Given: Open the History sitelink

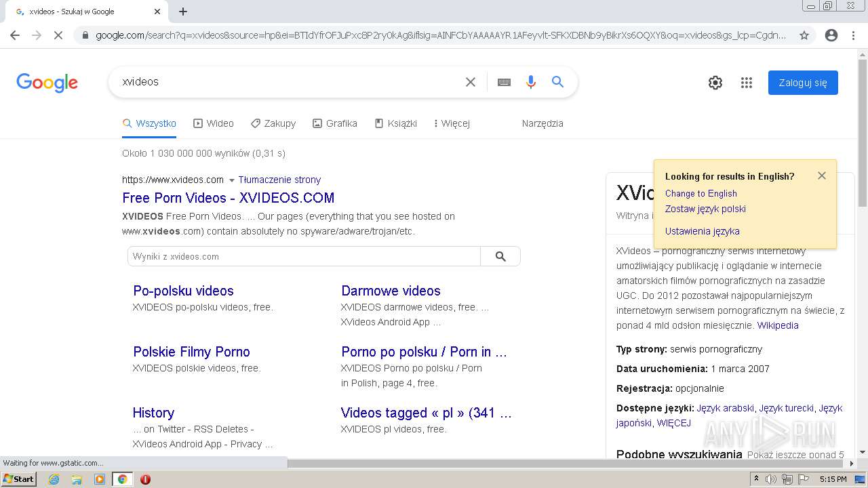Looking at the screenshot, I should coord(153,413).
